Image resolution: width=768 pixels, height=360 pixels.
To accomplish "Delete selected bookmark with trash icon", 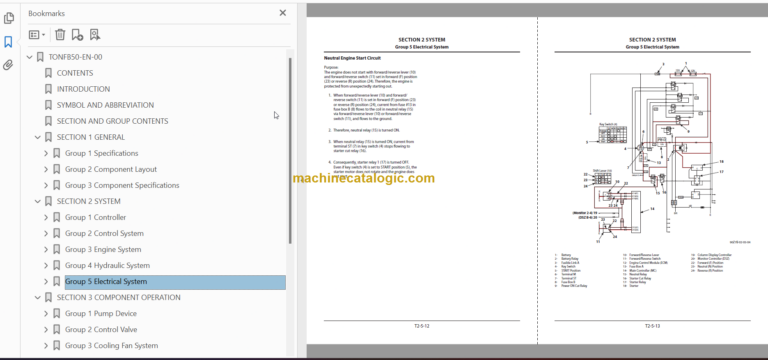I will pos(60,35).
